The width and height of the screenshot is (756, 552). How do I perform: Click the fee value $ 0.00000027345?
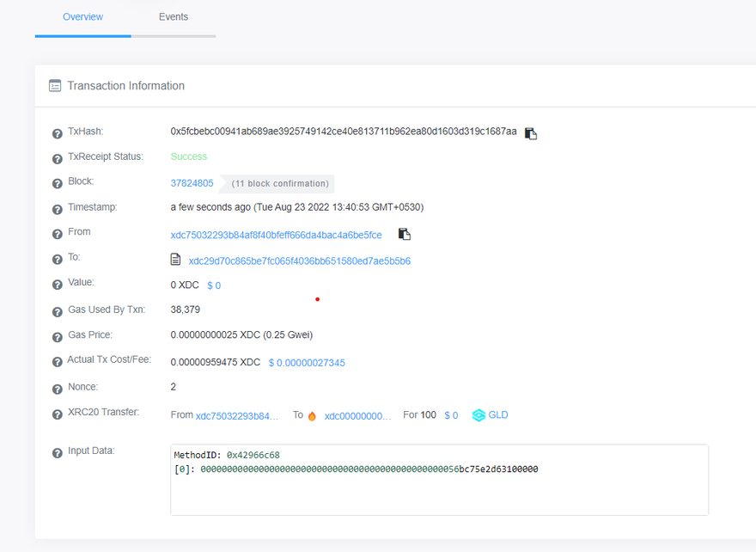(x=307, y=363)
